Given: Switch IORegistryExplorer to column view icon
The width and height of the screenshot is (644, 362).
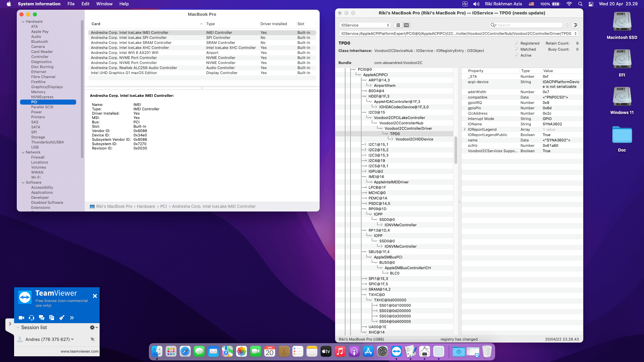Looking at the screenshot, I should point(407,25).
